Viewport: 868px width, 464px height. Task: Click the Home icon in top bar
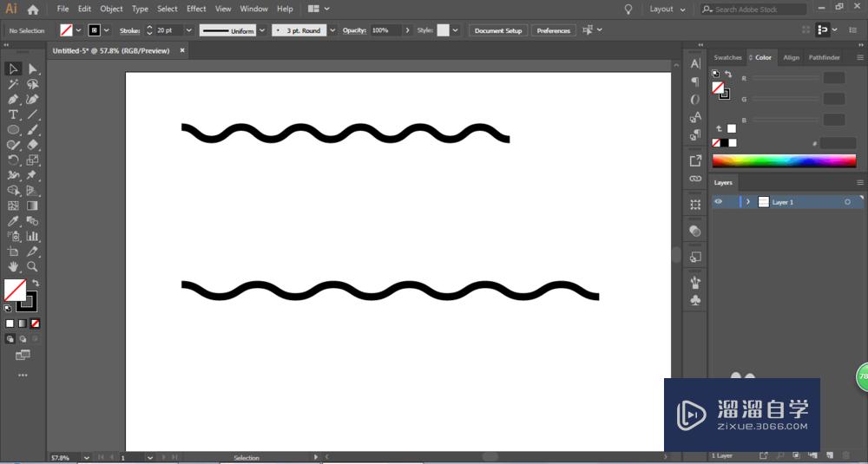[x=33, y=10]
